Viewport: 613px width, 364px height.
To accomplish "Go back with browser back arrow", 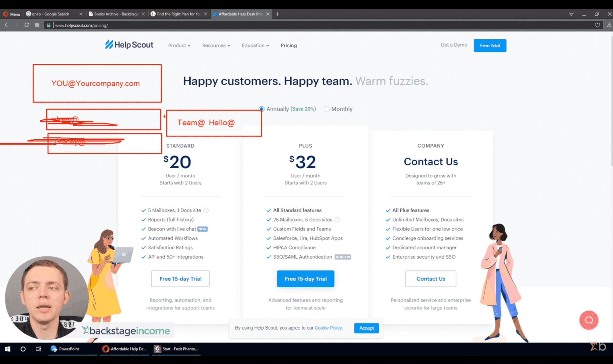I will (6, 25).
